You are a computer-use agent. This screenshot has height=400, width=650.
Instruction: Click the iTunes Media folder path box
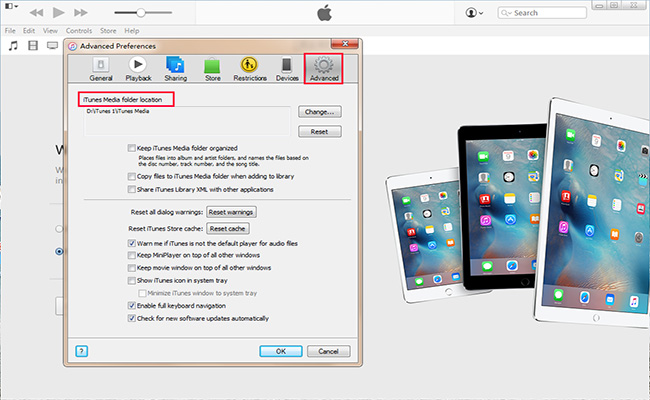tap(187, 121)
